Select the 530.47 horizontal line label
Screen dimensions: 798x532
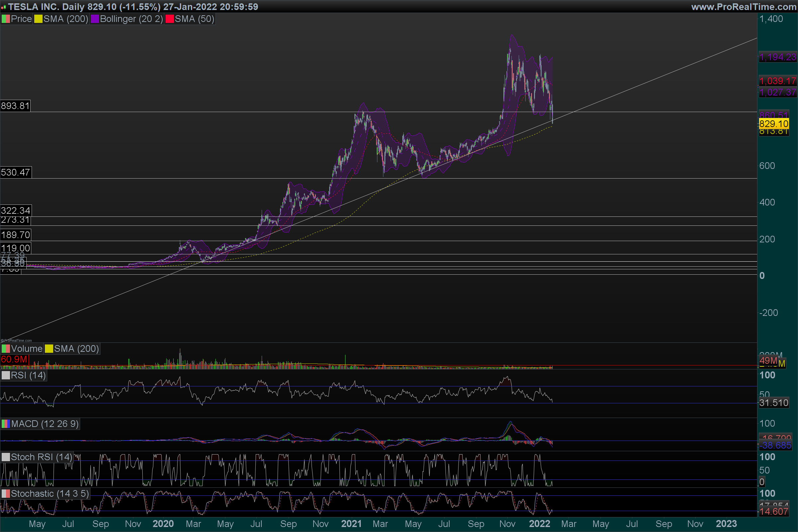[16, 172]
